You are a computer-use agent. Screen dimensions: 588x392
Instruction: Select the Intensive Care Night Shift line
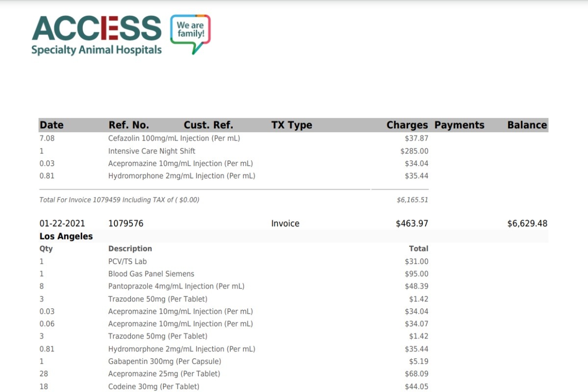tap(151, 151)
